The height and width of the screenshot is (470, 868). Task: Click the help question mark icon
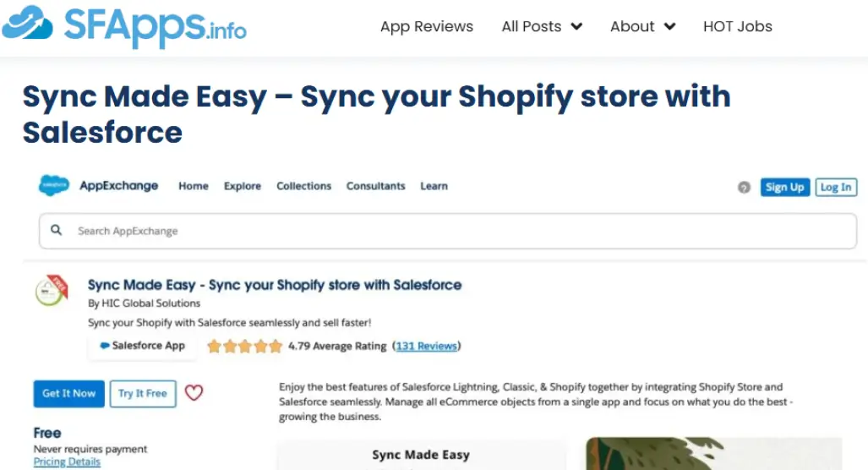pyautogui.click(x=744, y=188)
